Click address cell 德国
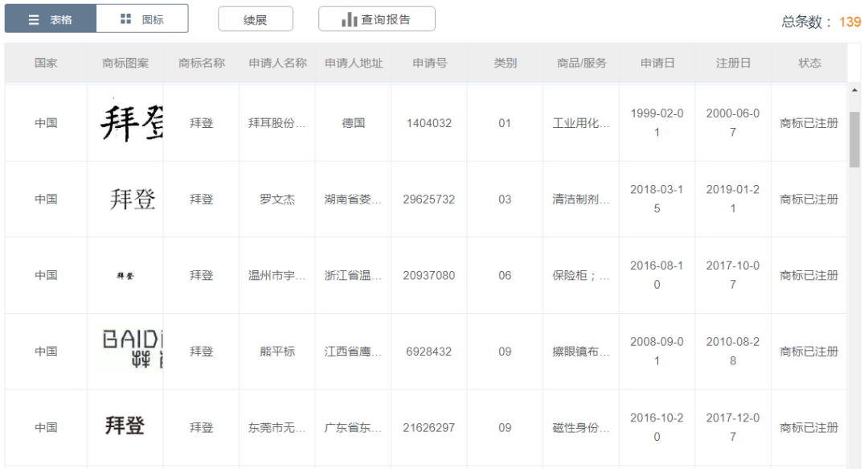The width and height of the screenshot is (868, 469). [x=353, y=123]
